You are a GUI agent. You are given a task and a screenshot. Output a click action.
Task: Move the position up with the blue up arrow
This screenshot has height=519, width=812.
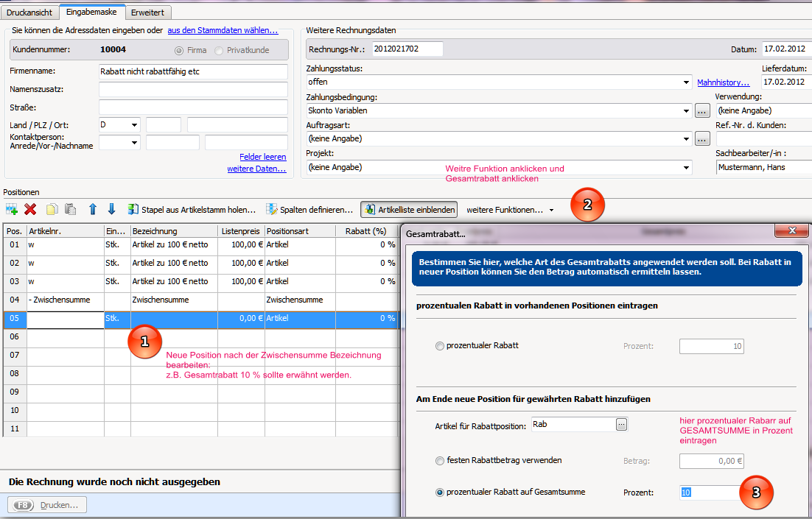click(x=93, y=209)
